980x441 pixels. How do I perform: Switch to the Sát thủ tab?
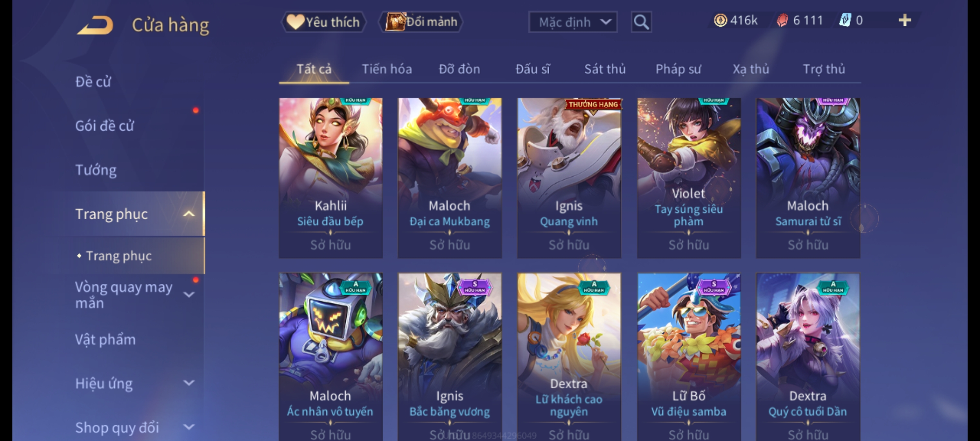(x=605, y=69)
